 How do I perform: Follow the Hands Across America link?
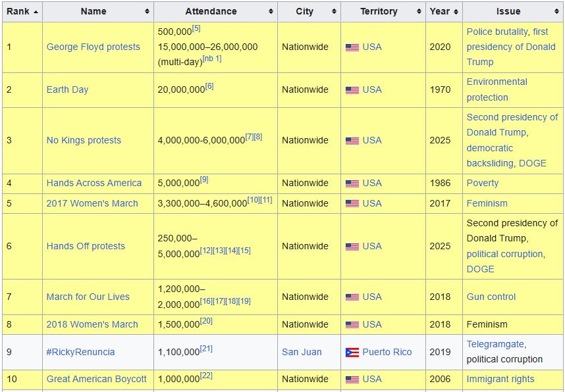[x=94, y=183]
